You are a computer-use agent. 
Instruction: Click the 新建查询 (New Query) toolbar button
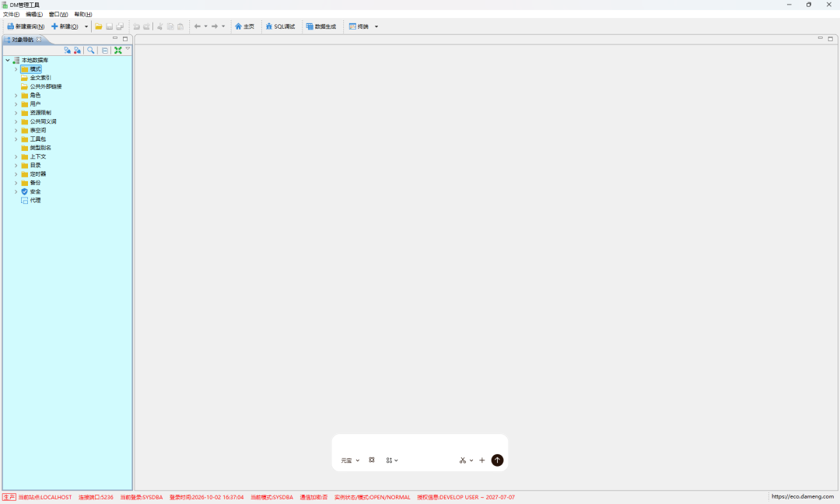coord(26,26)
